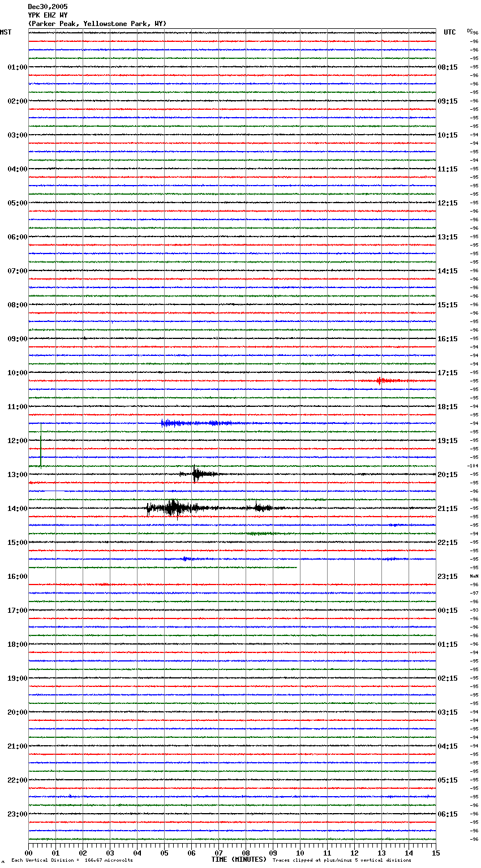
Task: Select the 23:00 MST time label
Action: [x=18, y=814]
